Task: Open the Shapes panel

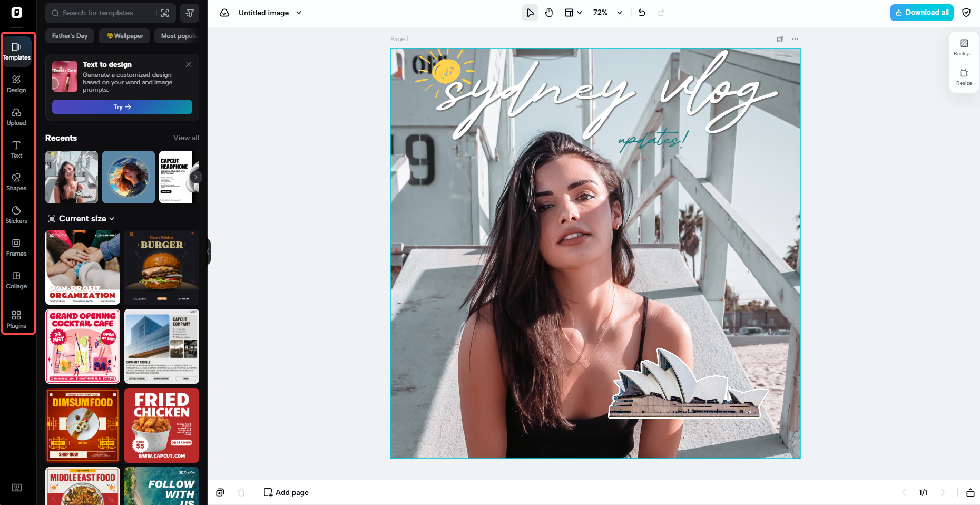Action: [16, 182]
